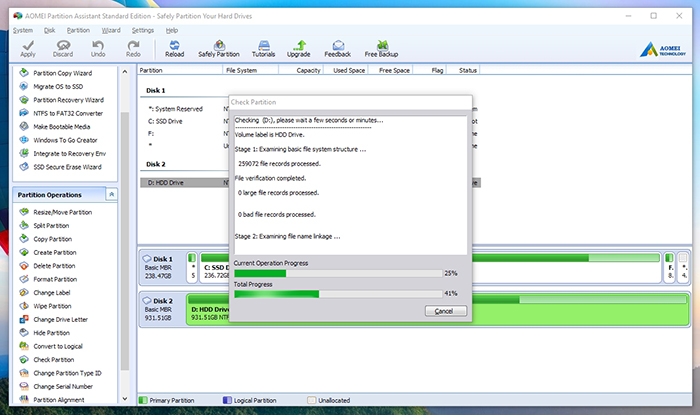Image resolution: width=700 pixels, height=415 pixels.
Task: Choose Check Partition in sidebar
Action: pos(47,359)
